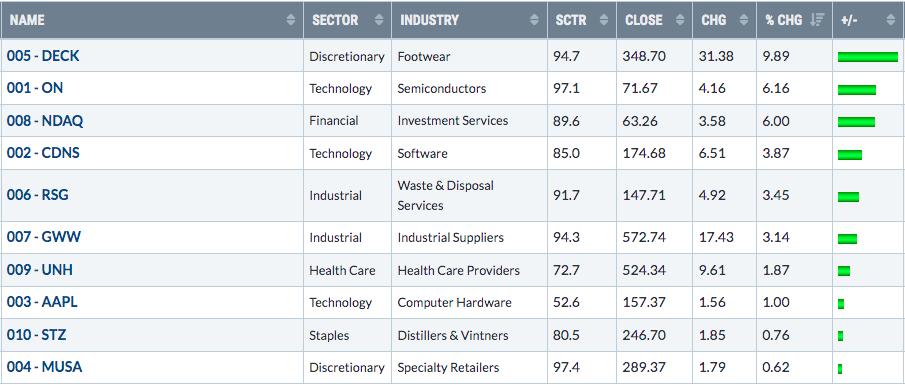Click sort arrows in +/- column header
This screenshot has height=385, width=905.
click(x=890, y=20)
